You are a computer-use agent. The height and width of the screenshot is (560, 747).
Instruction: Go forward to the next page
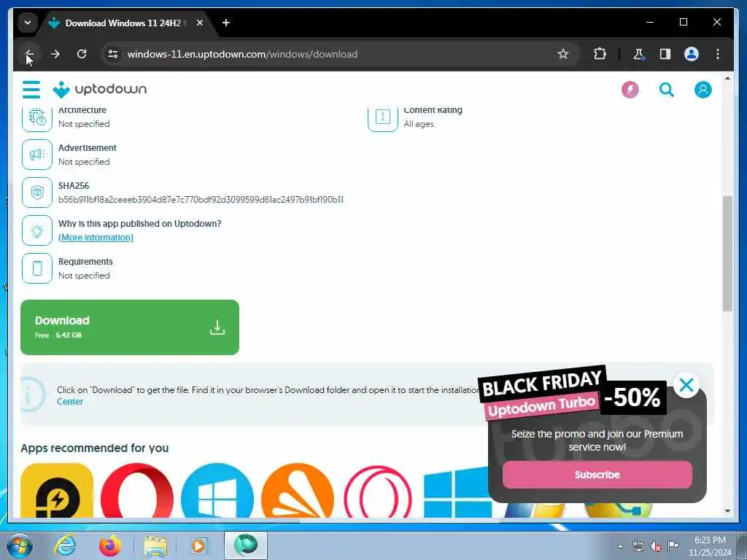point(55,54)
